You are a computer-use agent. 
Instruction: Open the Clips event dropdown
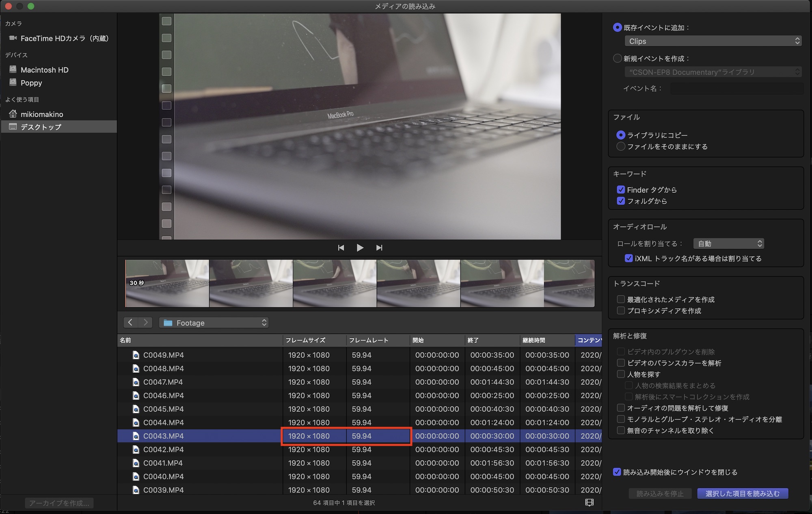[x=713, y=41]
